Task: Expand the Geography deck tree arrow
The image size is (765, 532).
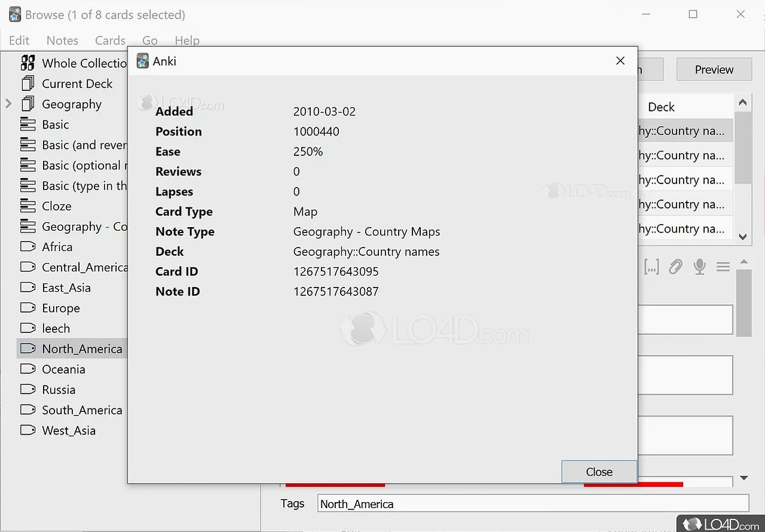Action: [8, 104]
